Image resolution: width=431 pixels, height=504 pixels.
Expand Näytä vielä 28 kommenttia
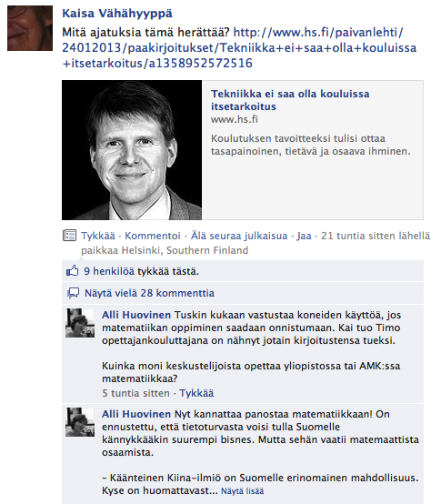[149, 293]
